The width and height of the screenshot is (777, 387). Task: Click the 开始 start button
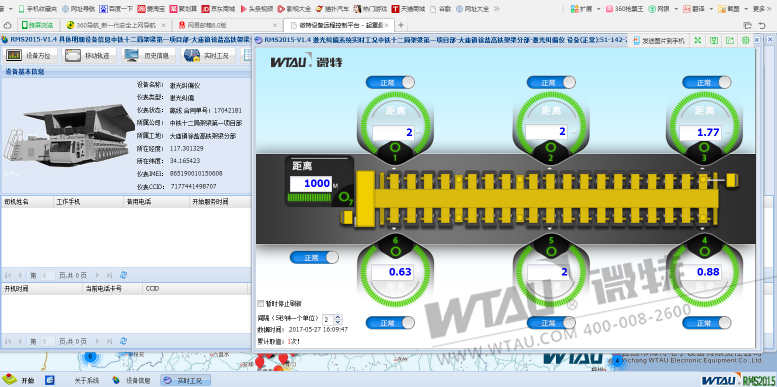tap(20, 380)
